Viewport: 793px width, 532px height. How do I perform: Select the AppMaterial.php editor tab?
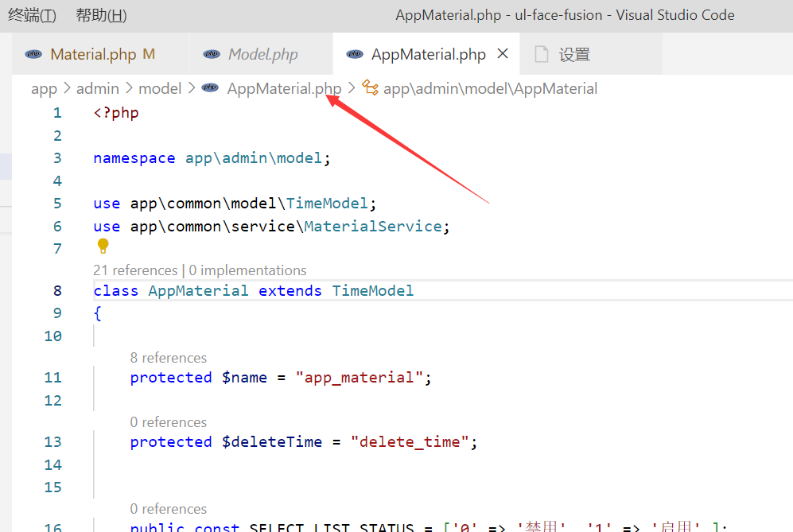428,54
